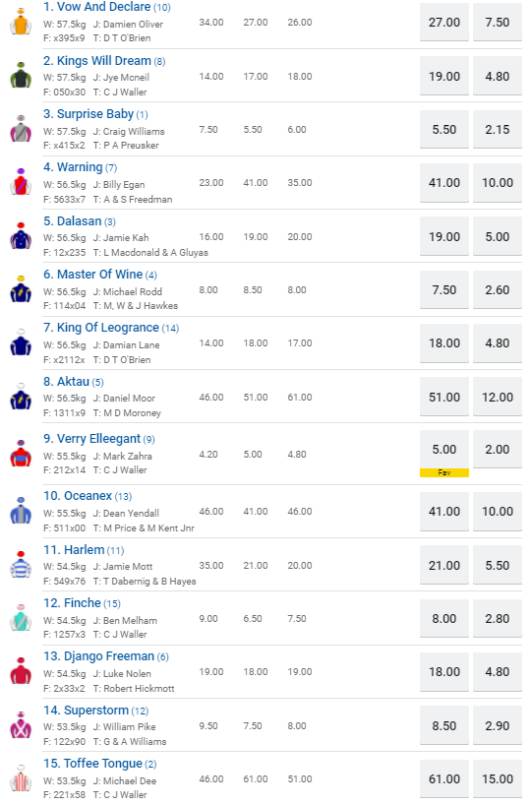The height and width of the screenshot is (805, 532).
Task: Select Dalasan place odds 5.00
Action: 498,236
